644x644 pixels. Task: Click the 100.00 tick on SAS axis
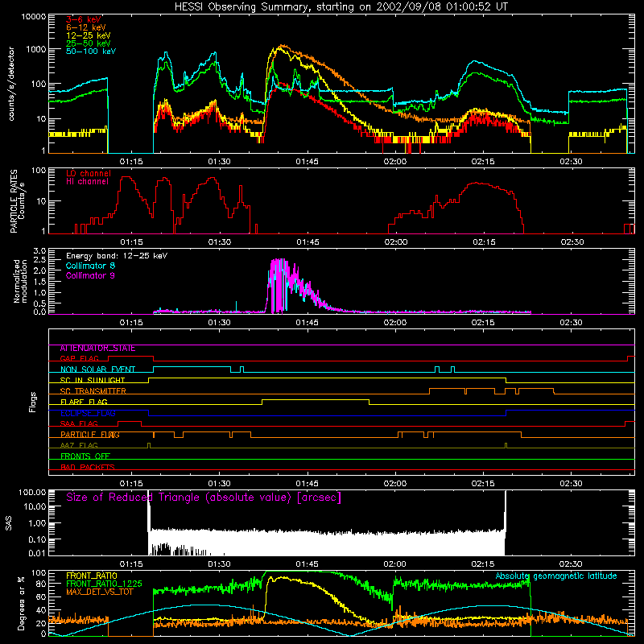point(32,493)
